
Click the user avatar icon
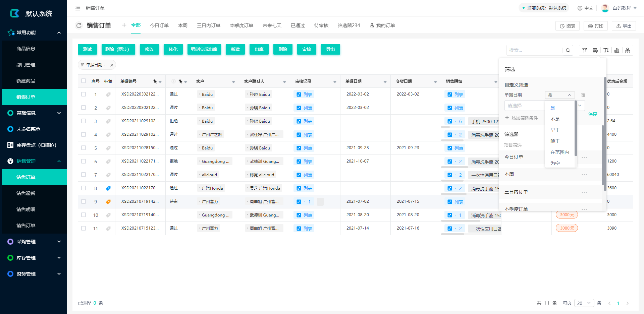[x=605, y=8]
